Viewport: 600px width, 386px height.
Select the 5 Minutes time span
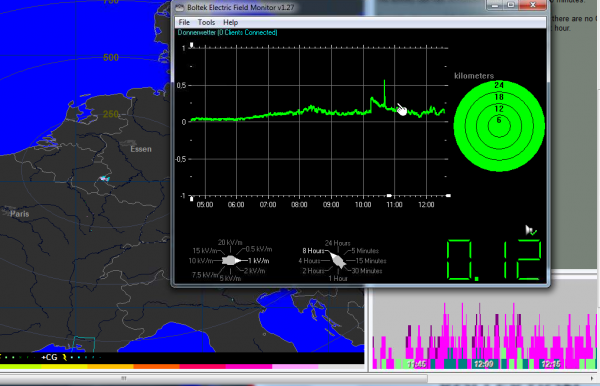coord(365,251)
